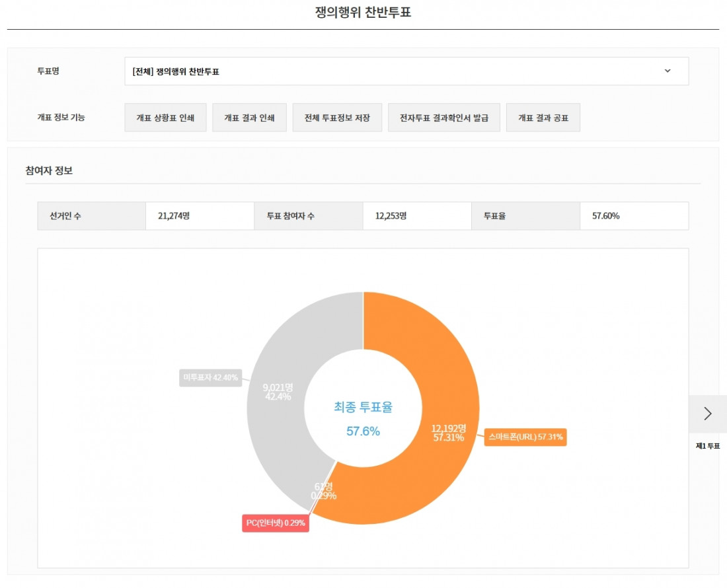Select the 스마트폰(URL) 57.31% orange label
This screenshot has width=727, height=588.
(525, 437)
